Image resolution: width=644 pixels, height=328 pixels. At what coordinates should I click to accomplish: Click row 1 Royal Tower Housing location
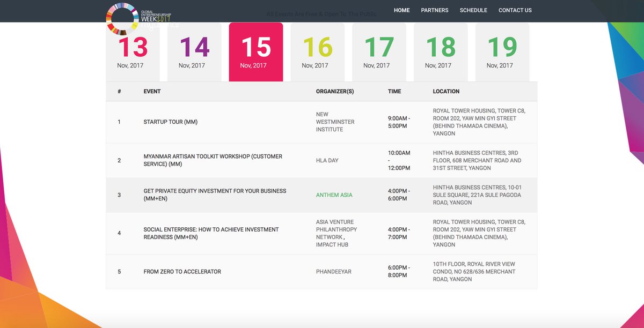479,122
